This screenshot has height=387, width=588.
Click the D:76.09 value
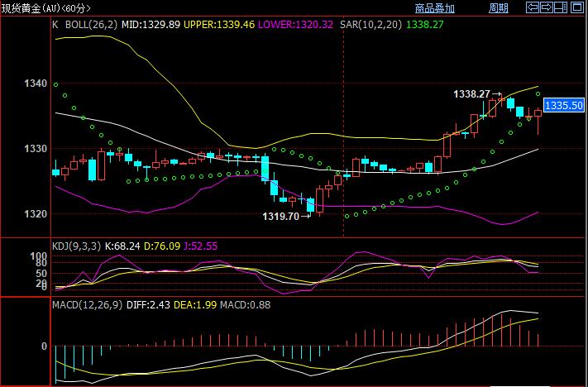(x=162, y=246)
